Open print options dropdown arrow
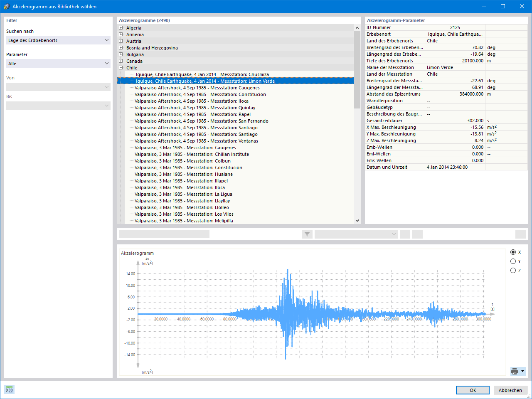Image resolution: width=532 pixels, height=399 pixels. pos(523,371)
